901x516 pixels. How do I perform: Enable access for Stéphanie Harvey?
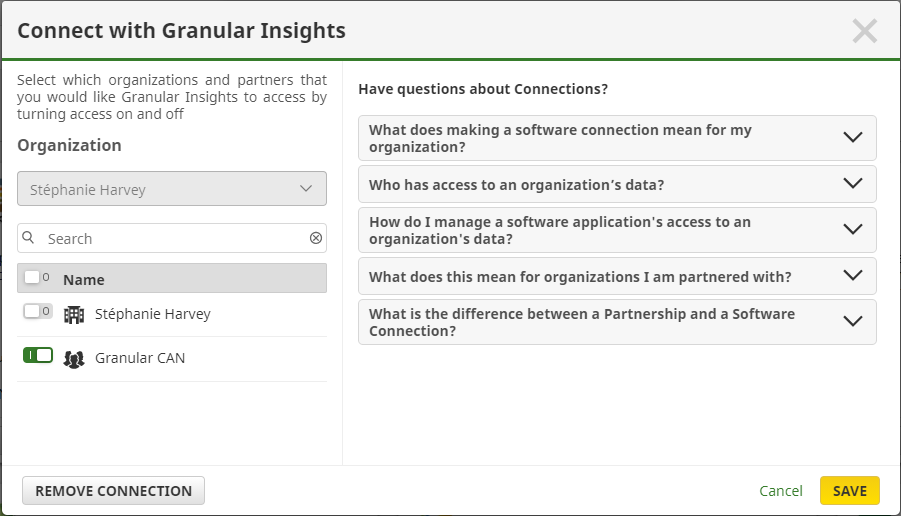tap(38, 311)
